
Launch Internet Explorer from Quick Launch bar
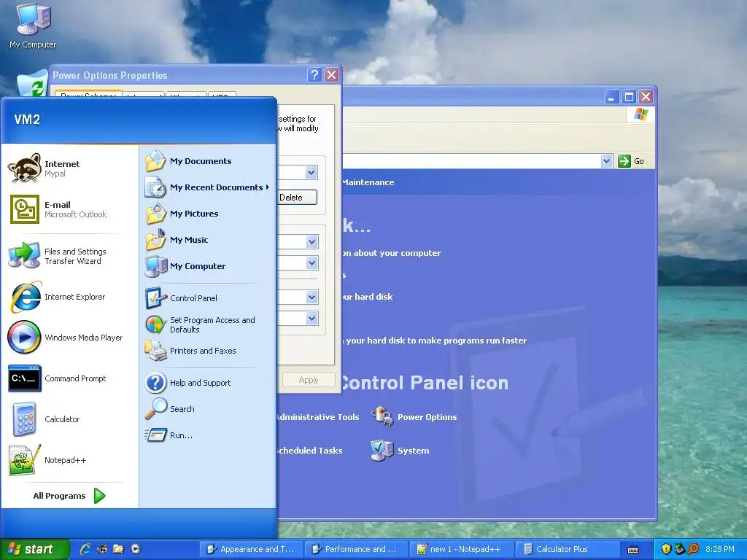pyautogui.click(x=86, y=549)
